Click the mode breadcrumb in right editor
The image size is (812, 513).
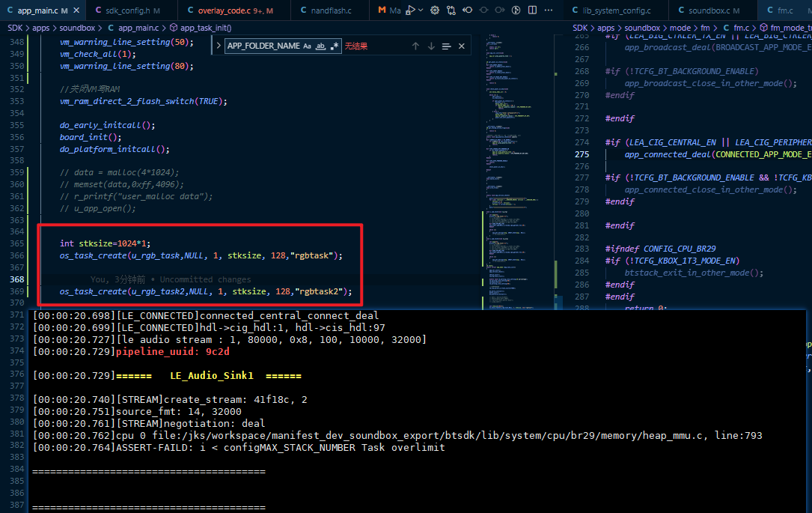click(680, 28)
